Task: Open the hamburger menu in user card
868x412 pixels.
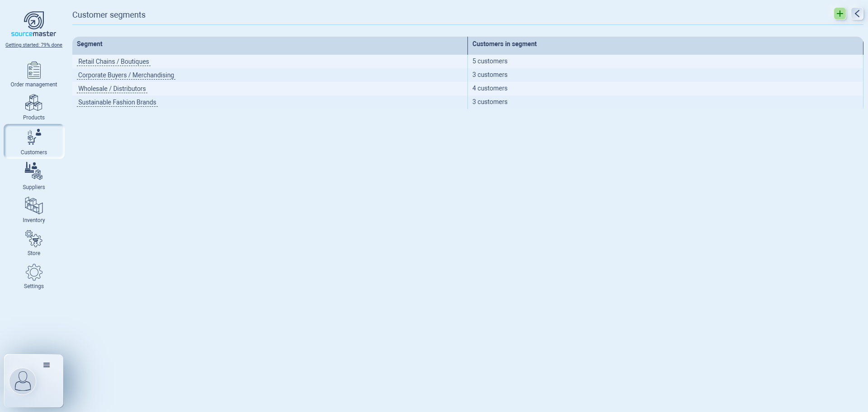Action: [47, 365]
